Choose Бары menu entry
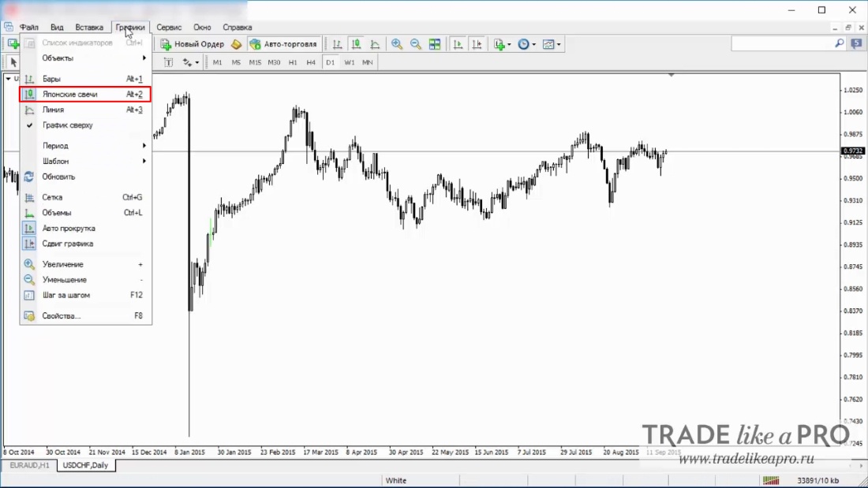 click(85, 79)
